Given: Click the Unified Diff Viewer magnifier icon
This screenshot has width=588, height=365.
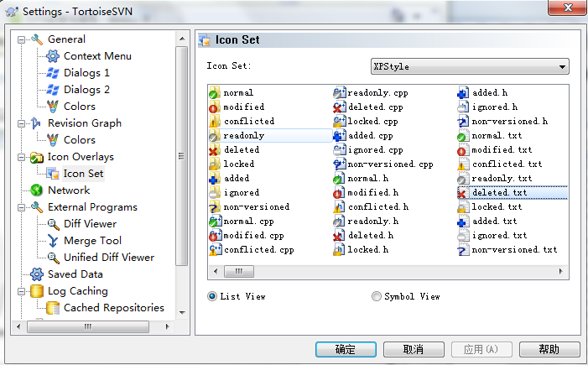Looking at the screenshot, I should (53, 258).
